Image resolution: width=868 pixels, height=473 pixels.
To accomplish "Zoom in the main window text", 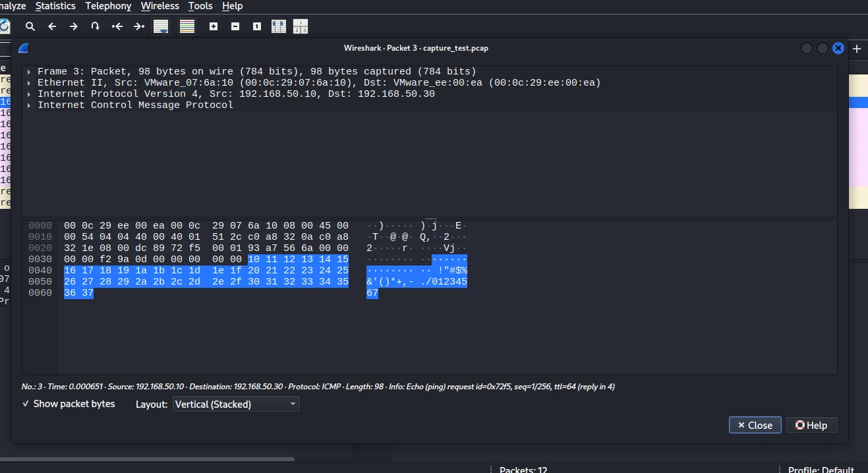I will pos(214,26).
